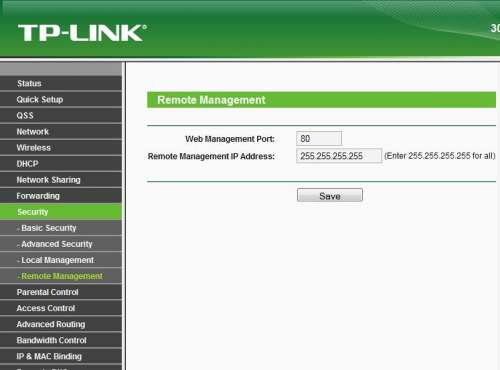This screenshot has width=500, height=370.
Task: Click the TP-LINK logo
Action: pos(82,33)
